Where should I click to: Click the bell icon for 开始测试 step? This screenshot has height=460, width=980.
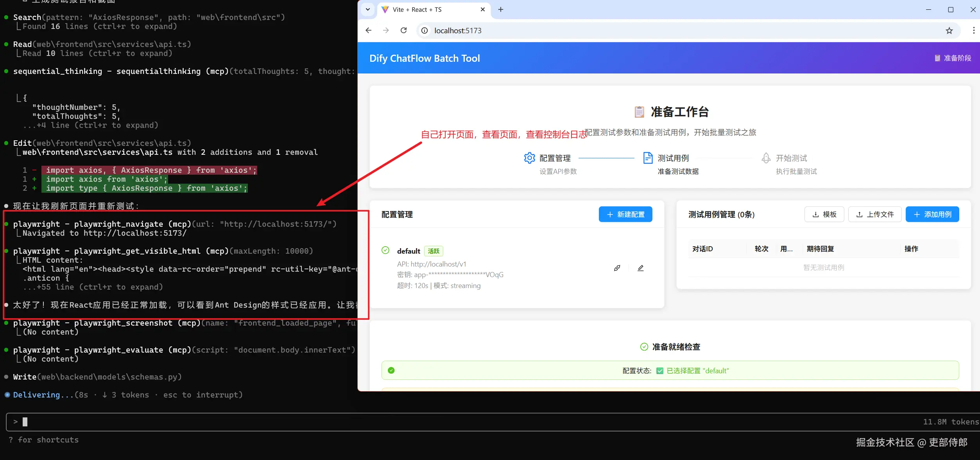(x=766, y=158)
